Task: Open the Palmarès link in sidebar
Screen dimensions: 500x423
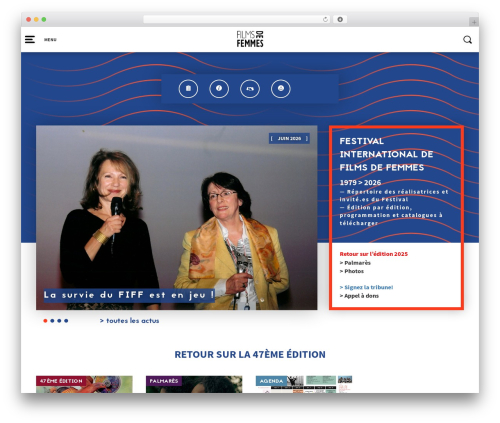Action: tap(355, 263)
